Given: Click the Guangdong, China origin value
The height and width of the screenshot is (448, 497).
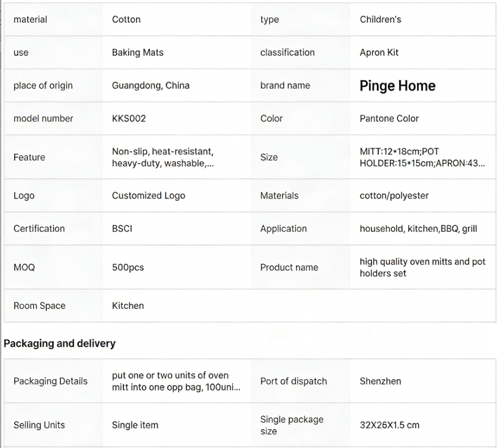Looking at the screenshot, I should click(151, 85).
